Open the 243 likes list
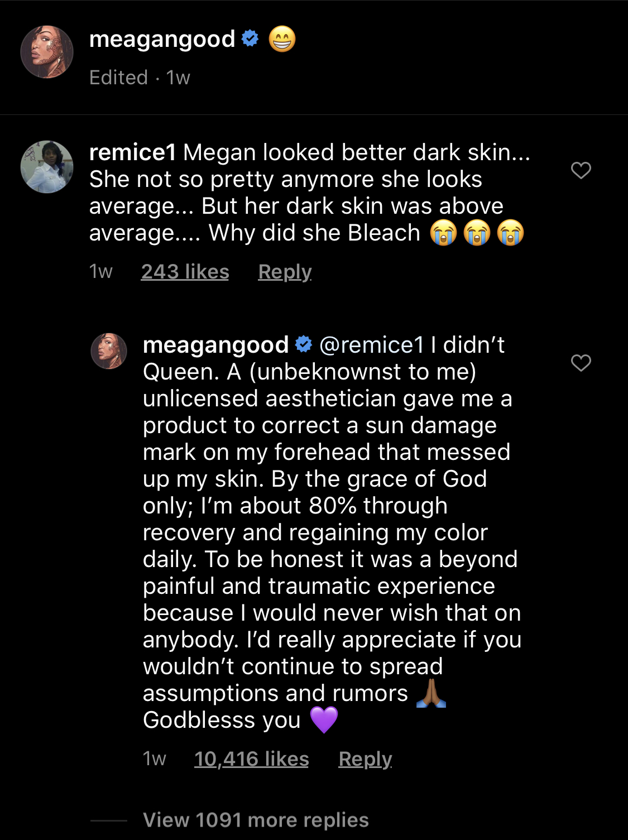The width and height of the screenshot is (628, 840). [185, 271]
